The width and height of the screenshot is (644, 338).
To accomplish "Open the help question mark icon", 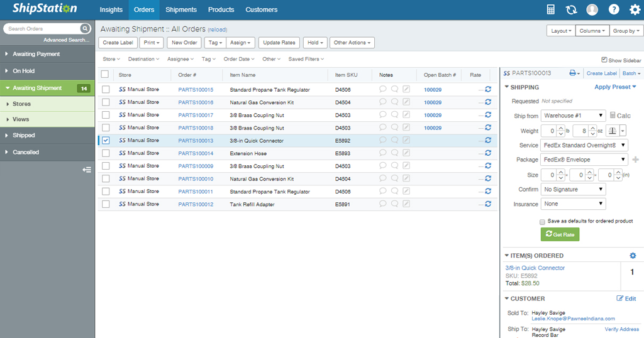I will [614, 9].
